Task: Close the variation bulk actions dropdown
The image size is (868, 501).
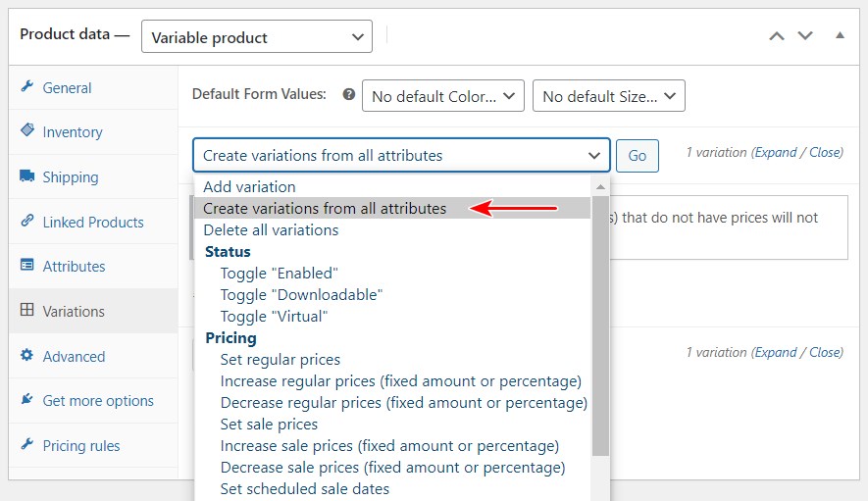Action: pos(401,155)
